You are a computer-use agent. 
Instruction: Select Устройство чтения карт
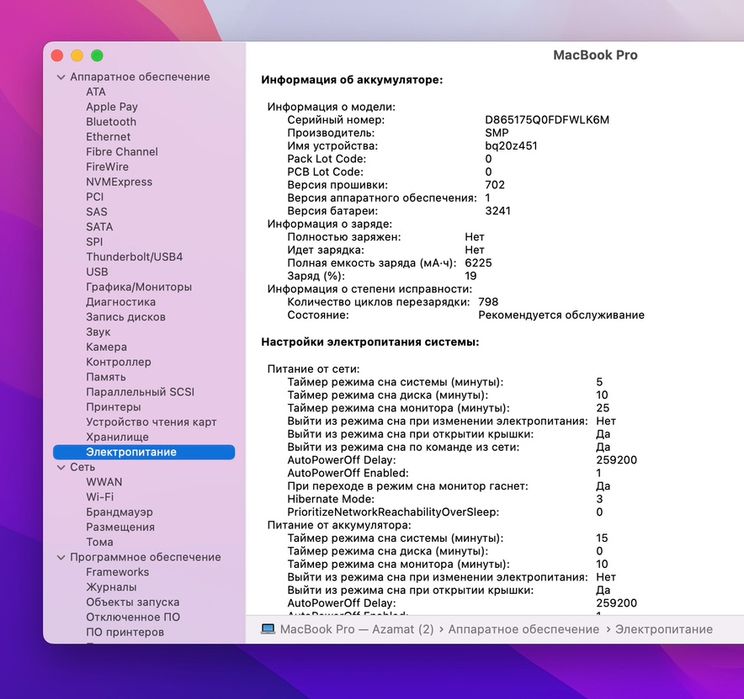point(151,422)
